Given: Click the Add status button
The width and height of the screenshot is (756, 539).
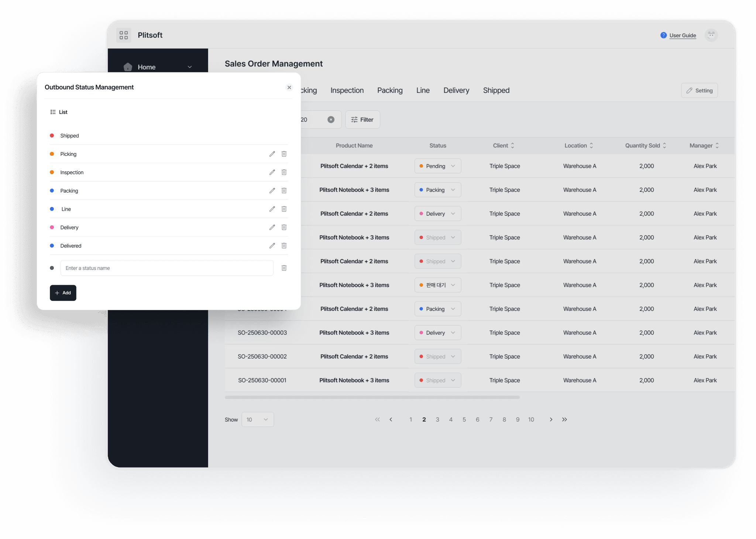Looking at the screenshot, I should coord(63,293).
